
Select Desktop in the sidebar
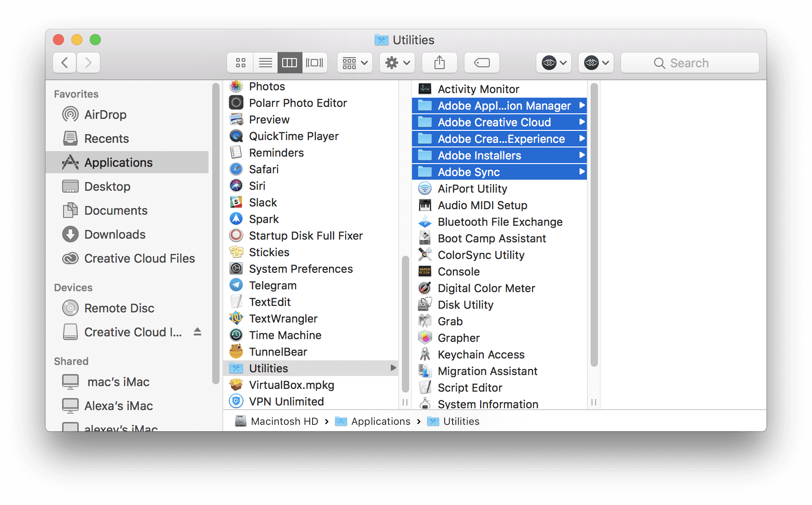(127, 187)
